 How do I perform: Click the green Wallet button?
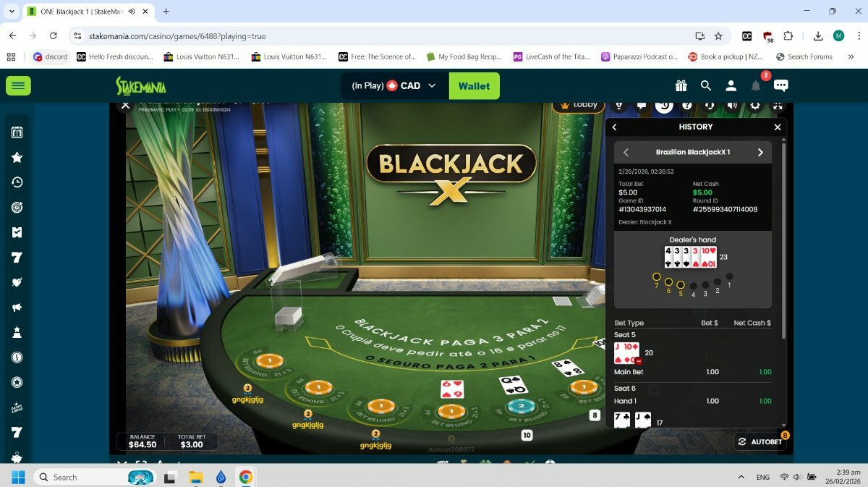point(474,85)
